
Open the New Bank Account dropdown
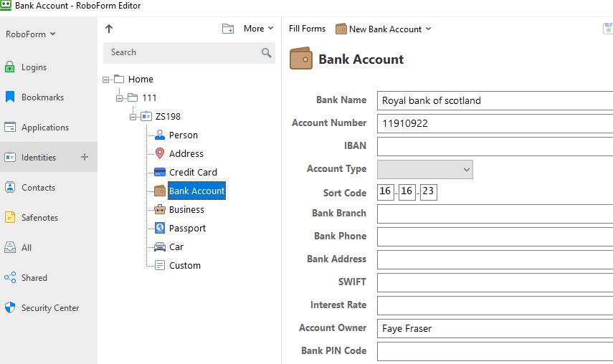click(384, 29)
